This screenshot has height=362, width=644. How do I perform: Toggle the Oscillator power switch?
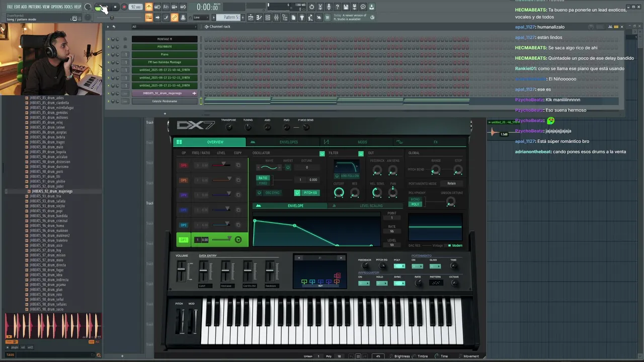(322, 153)
